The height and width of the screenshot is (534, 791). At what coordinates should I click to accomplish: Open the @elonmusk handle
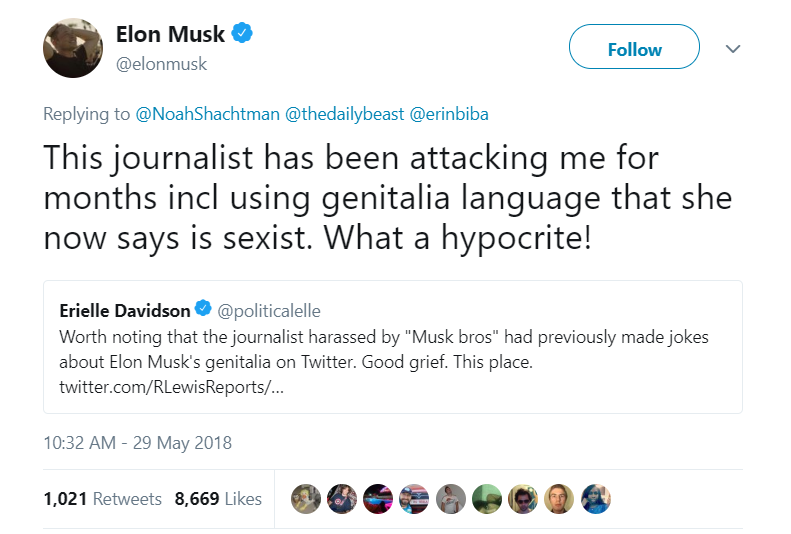(161, 64)
